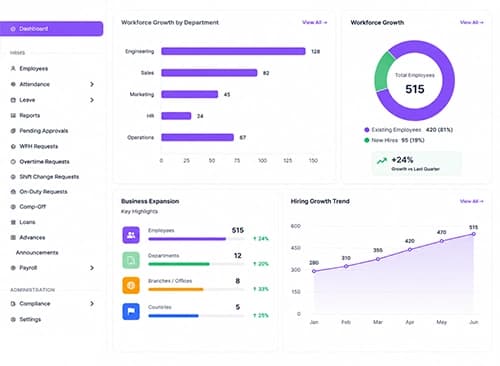Click the orange Branches / Offices icon tile
500x366 pixels.
tap(131, 285)
